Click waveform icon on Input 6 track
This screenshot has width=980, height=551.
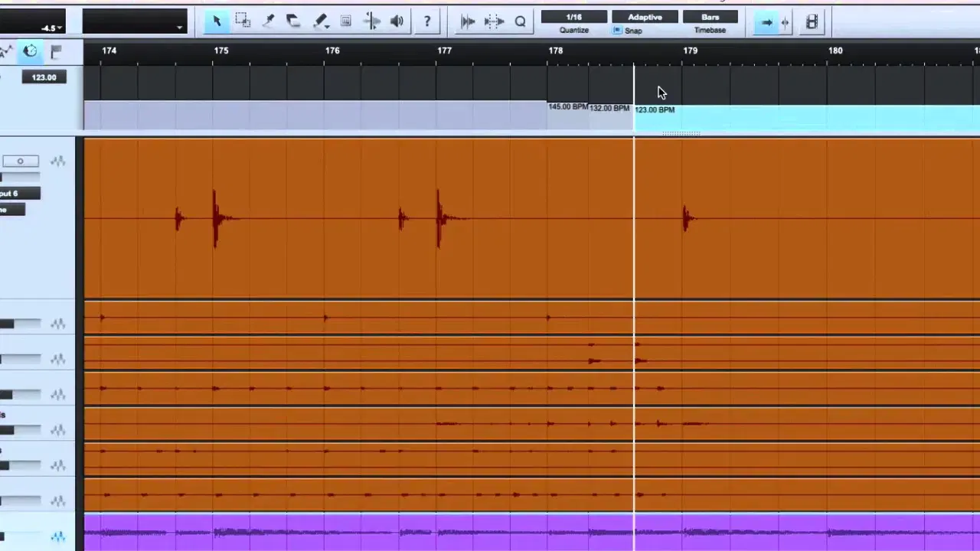coord(57,161)
